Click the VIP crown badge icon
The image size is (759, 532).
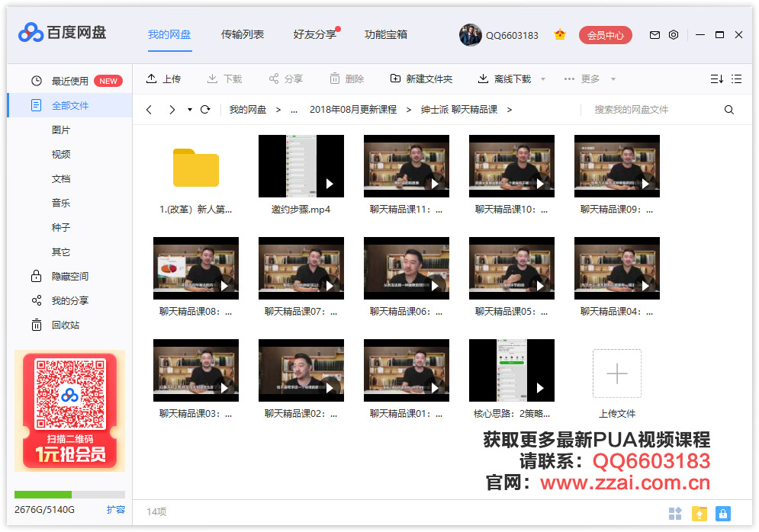tap(560, 35)
